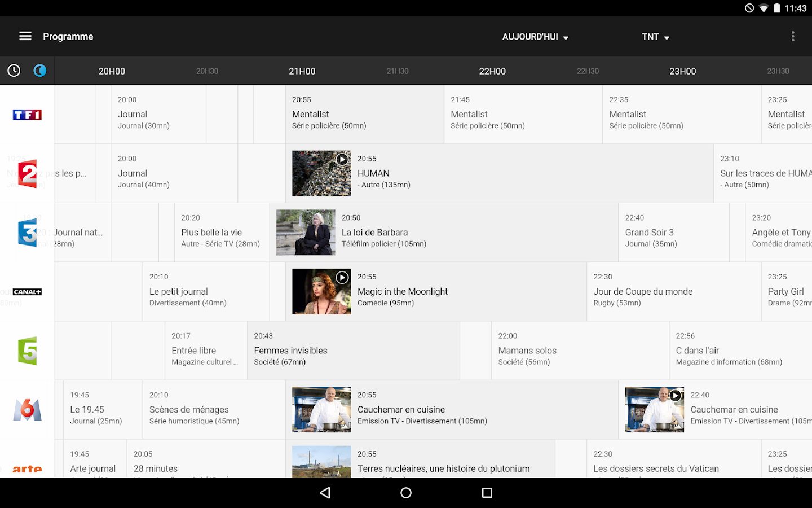The height and width of the screenshot is (508, 812).
Task: Tap the clock current-time icon
Action: [x=14, y=71]
